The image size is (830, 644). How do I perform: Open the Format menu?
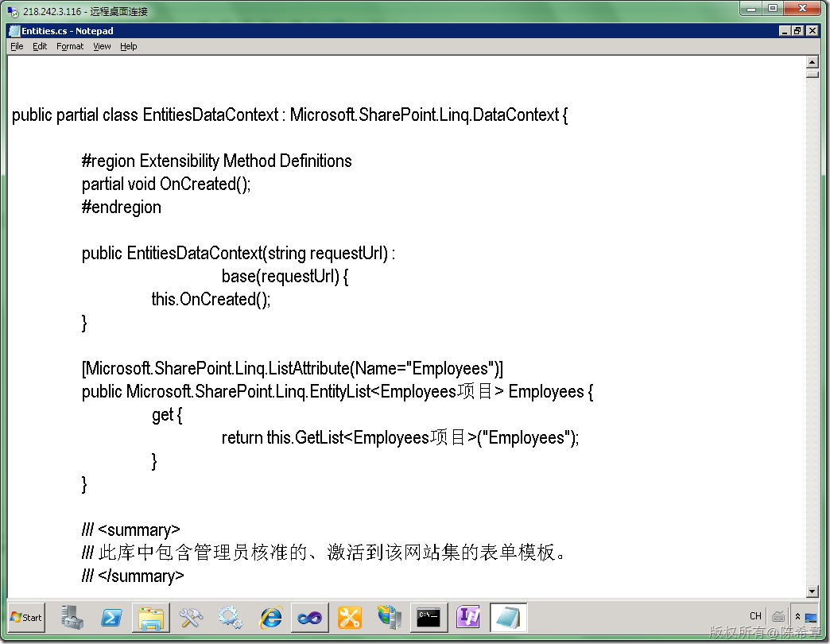click(x=70, y=46)
